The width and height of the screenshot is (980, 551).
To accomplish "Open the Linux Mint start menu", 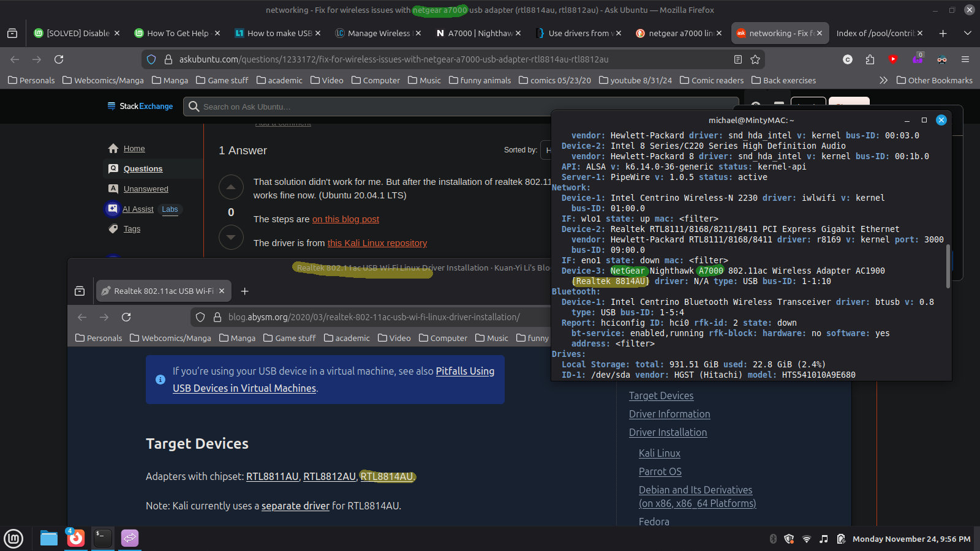I will click(13, 538).
